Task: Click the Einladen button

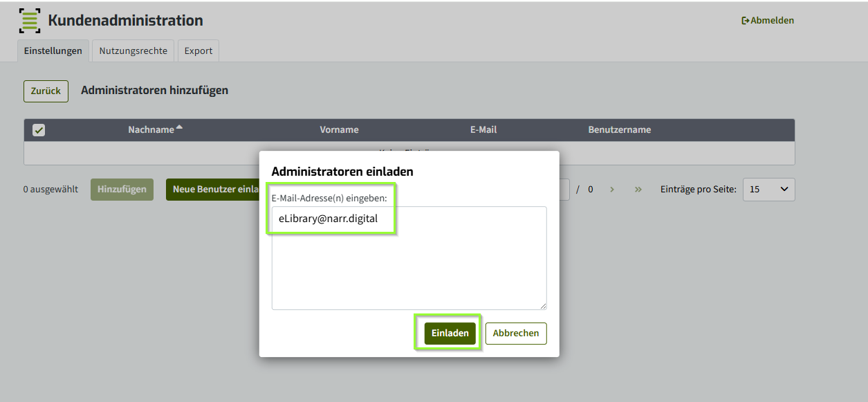Action: (x=450, y=334)
